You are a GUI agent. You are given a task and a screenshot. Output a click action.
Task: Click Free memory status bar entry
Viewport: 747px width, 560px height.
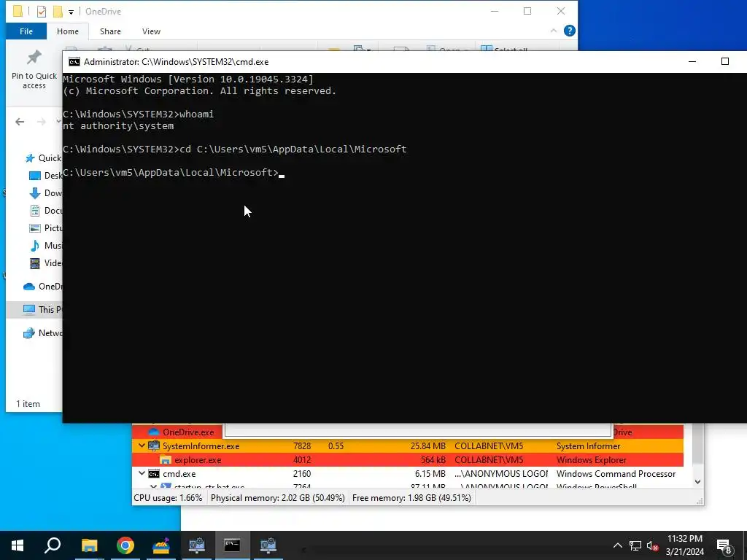tap(411, 497)
